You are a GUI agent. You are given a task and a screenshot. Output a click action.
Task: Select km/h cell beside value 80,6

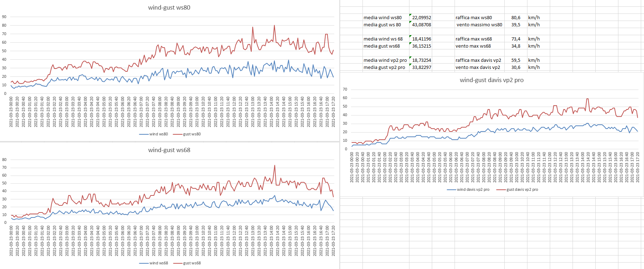pyautogui.click(x=538, y=17)
